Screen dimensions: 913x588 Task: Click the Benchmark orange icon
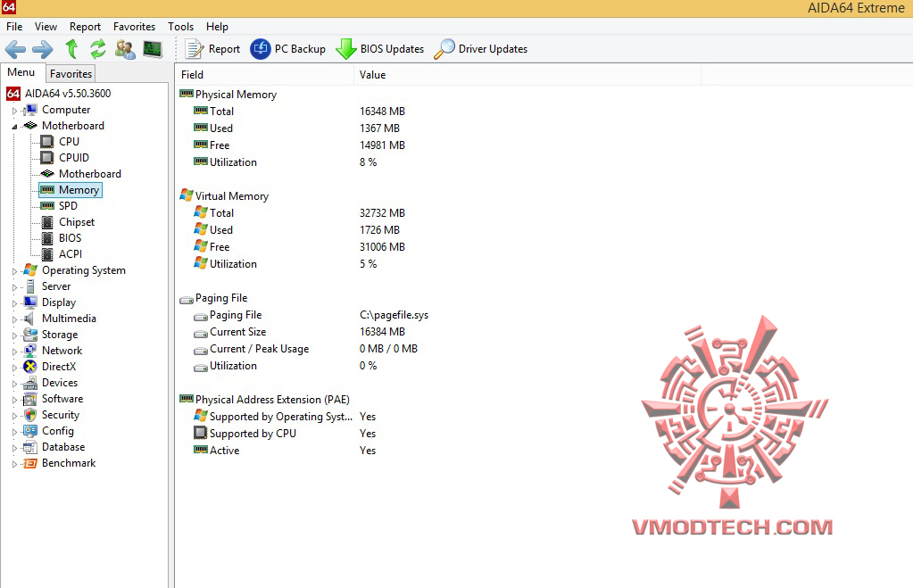pos(30,463)
